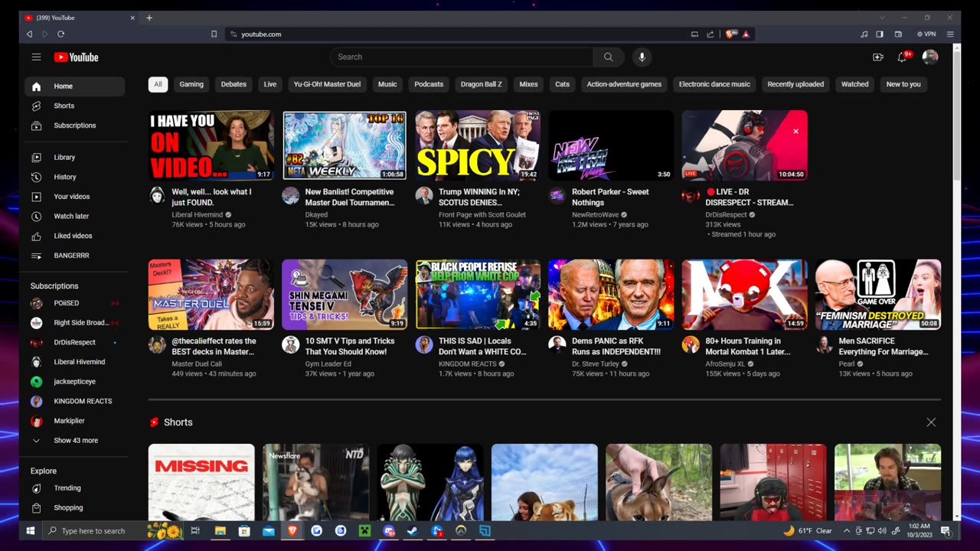Viewport: 980px width, 551px height.
Task: Open the account avatar menu
Action: coord(930,57)
